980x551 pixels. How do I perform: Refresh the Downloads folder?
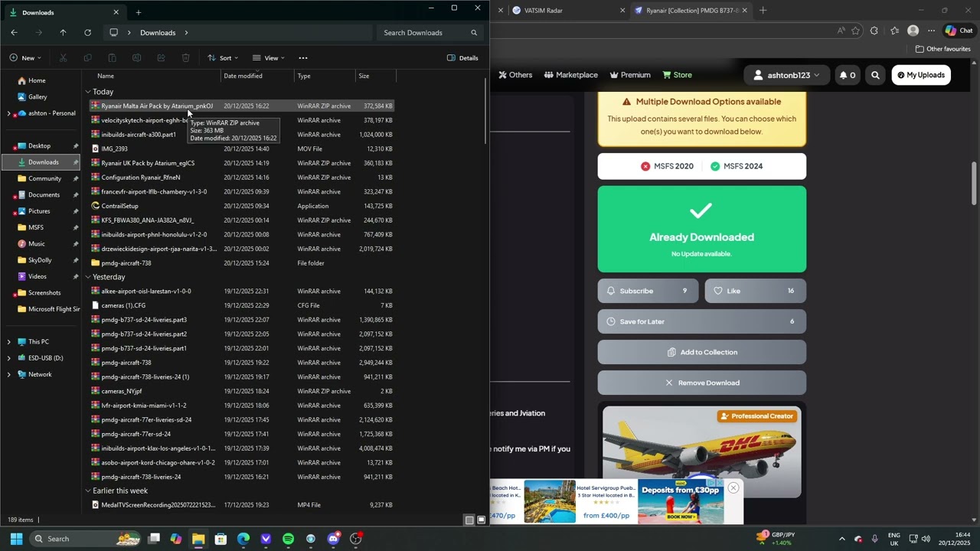click(x=87, y=32)
